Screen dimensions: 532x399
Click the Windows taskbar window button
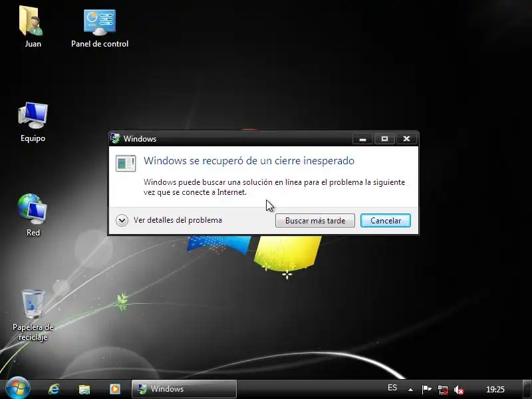tap(184, 389)
